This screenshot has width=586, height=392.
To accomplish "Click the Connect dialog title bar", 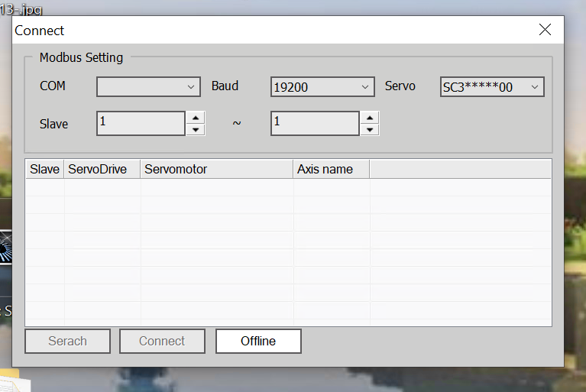I will pos(267,31).
